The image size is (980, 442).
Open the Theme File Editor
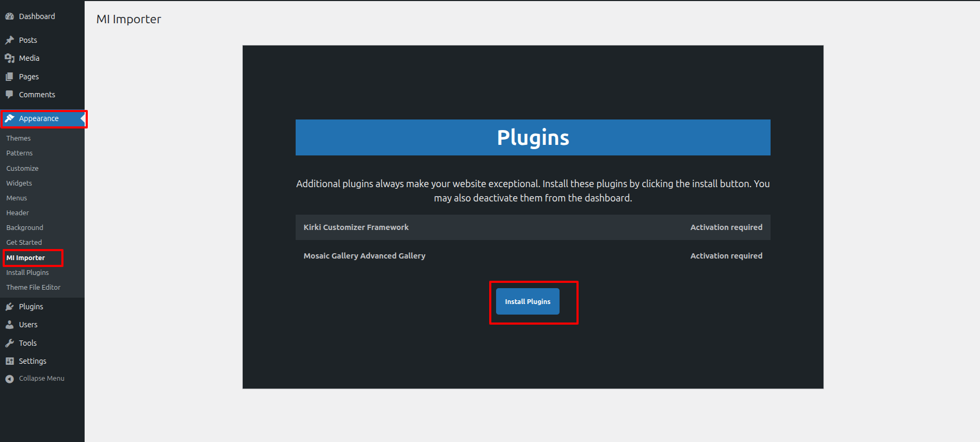point(33,288)
